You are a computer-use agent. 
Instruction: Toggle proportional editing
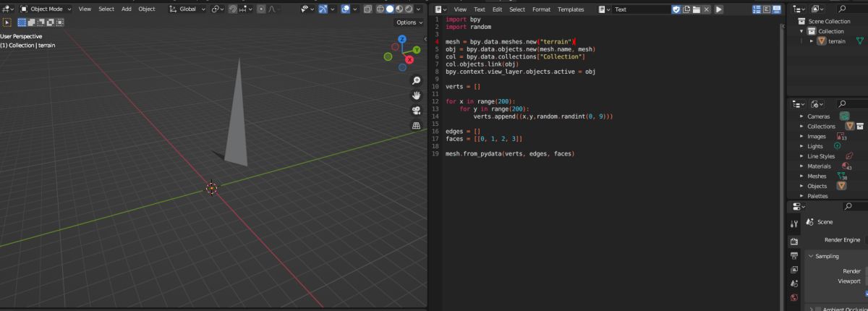[x=261, y=9]
